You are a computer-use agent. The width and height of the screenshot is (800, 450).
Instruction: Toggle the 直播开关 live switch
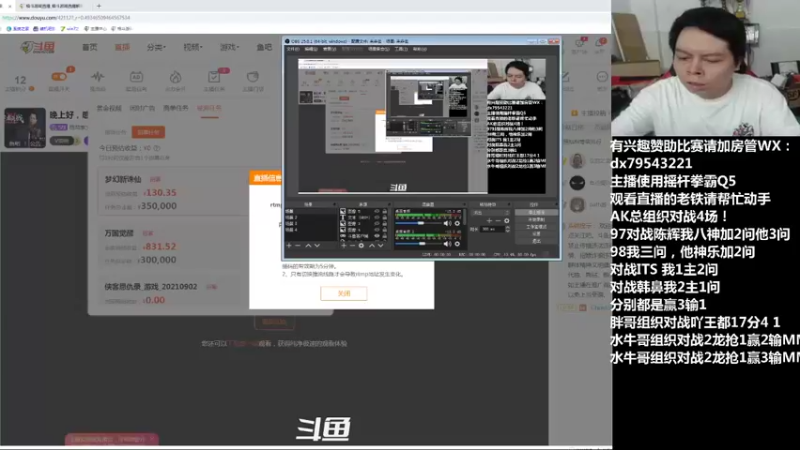[59, 77]
